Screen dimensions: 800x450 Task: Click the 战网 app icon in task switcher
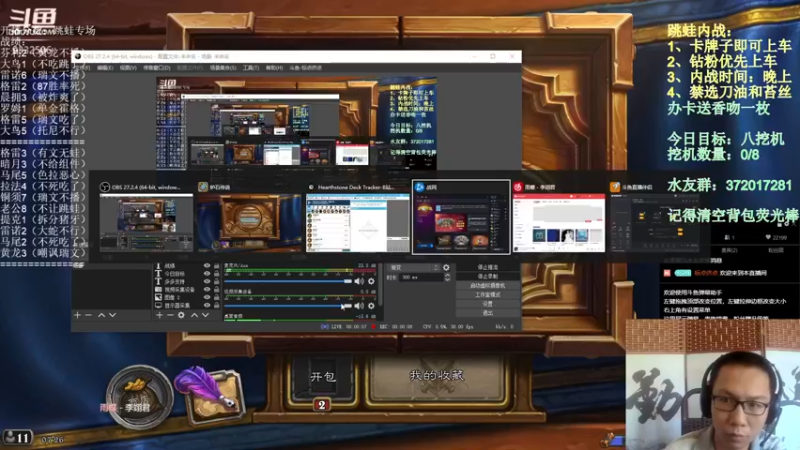tap(419, 187)
